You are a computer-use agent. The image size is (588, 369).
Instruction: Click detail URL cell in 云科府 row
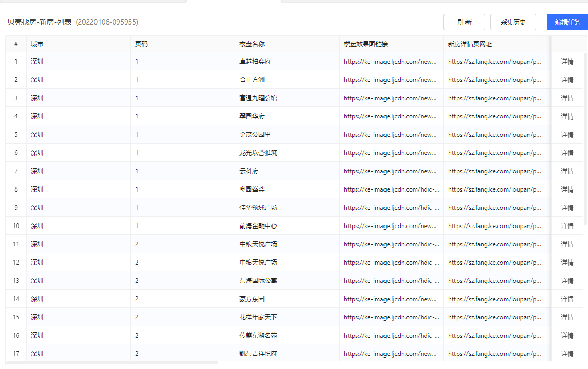(495, 171)
